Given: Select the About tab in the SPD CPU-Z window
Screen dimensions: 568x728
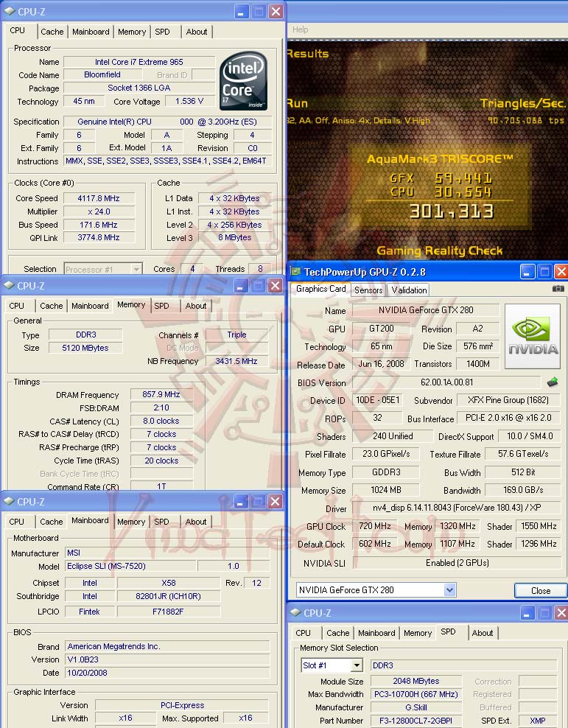Looking at the screenshot, I should [482, 633].
